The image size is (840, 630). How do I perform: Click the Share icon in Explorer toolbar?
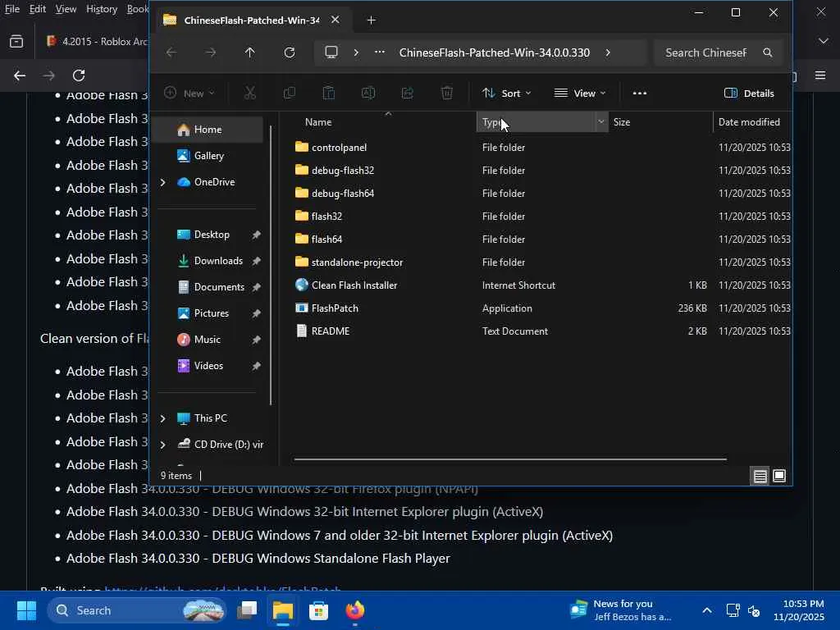click(x=408, y=94)
